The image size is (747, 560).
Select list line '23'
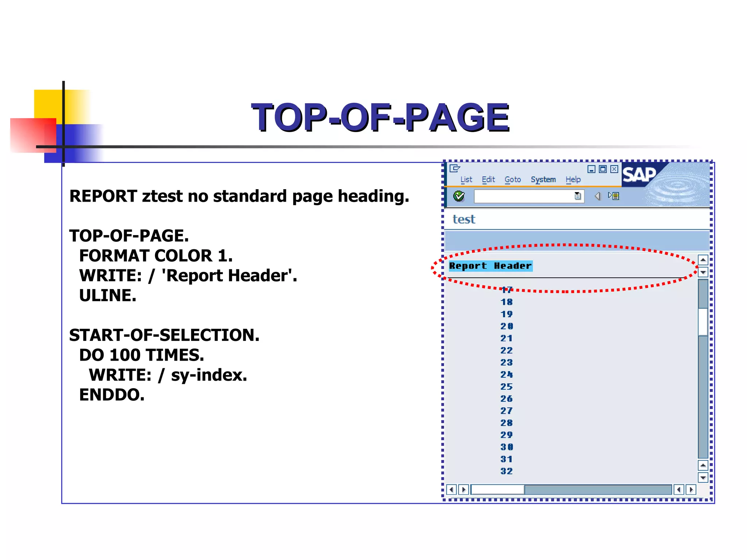tap(507, 362)
